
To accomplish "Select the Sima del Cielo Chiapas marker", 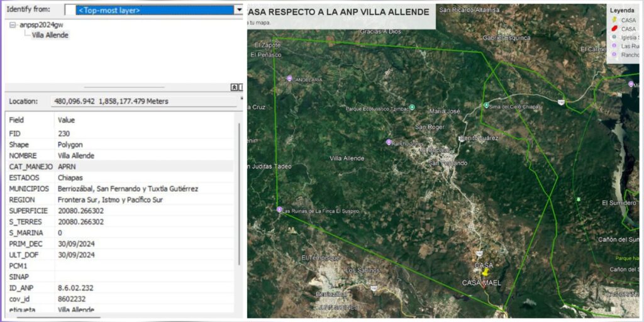I will [486, 106].
